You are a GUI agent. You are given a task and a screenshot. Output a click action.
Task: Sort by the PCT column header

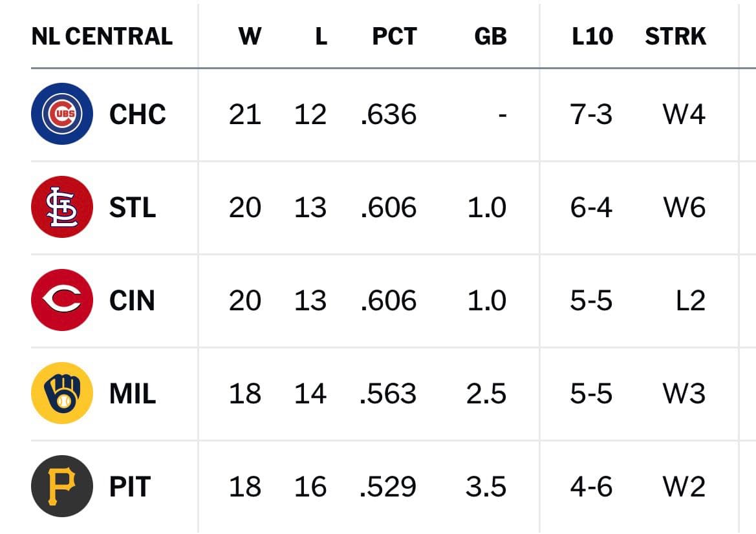tap(394, 36)
